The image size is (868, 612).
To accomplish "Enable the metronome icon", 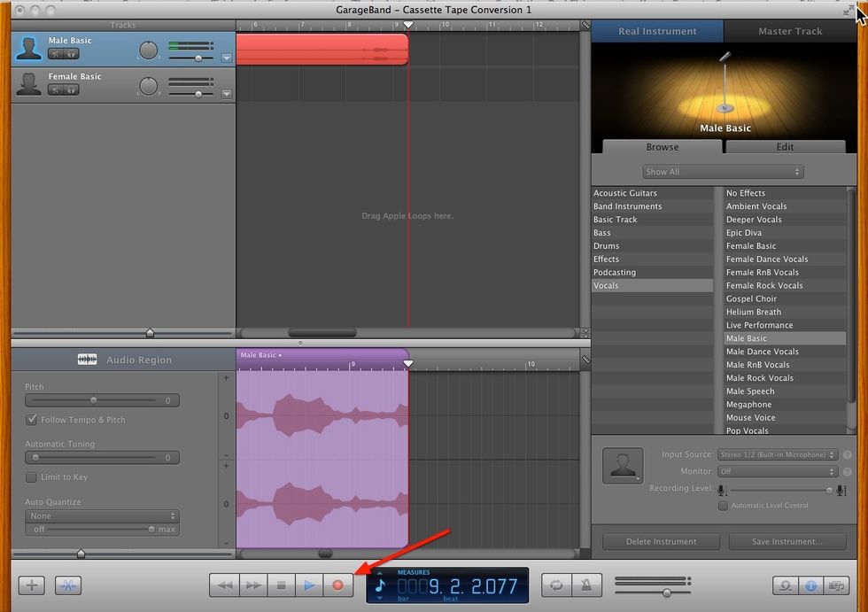I will tap(586, 585).
